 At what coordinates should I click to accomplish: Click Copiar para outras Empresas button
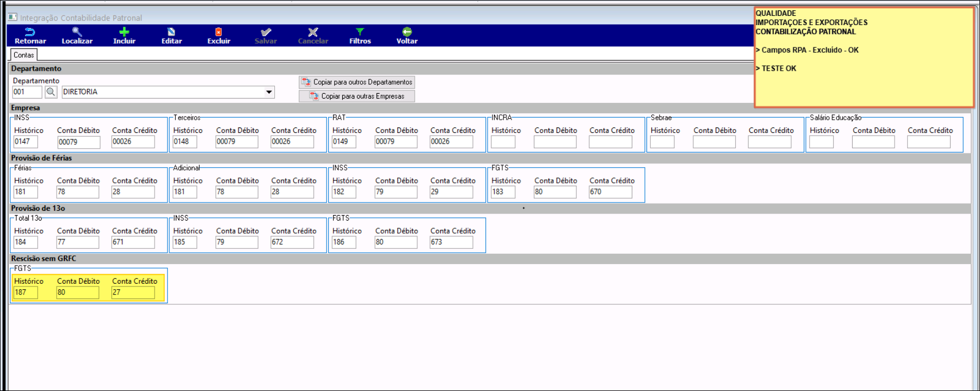pyautogui.click(x=357, y=96)
